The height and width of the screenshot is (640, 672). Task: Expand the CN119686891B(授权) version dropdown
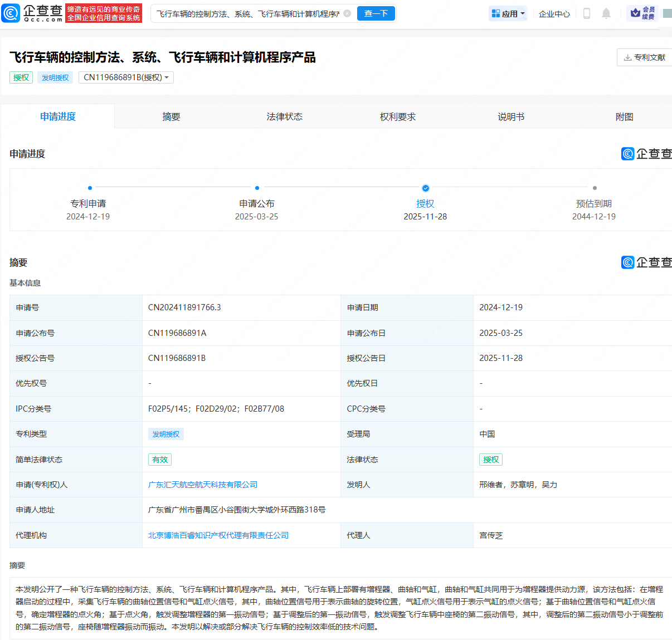pos(126,77)
